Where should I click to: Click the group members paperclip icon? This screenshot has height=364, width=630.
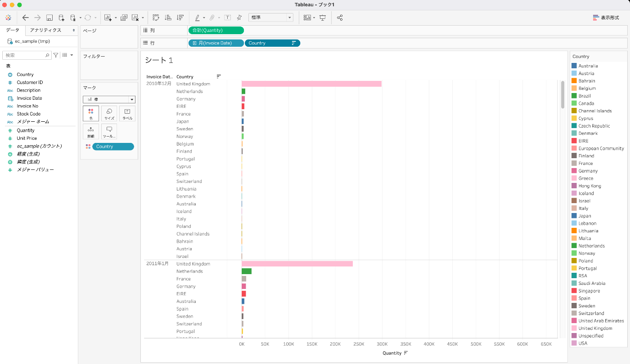(212, 18)
